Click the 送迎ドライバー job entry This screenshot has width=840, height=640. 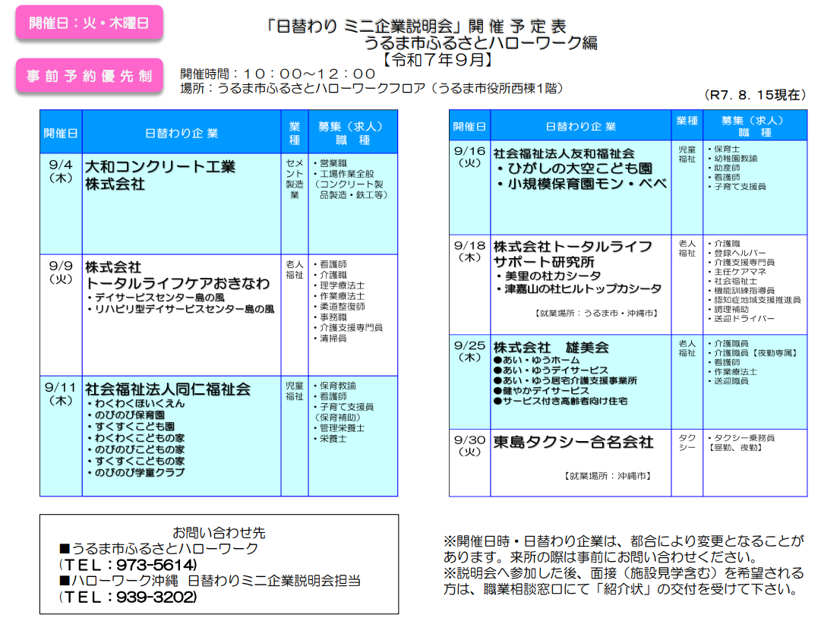[x=741, y=319]
